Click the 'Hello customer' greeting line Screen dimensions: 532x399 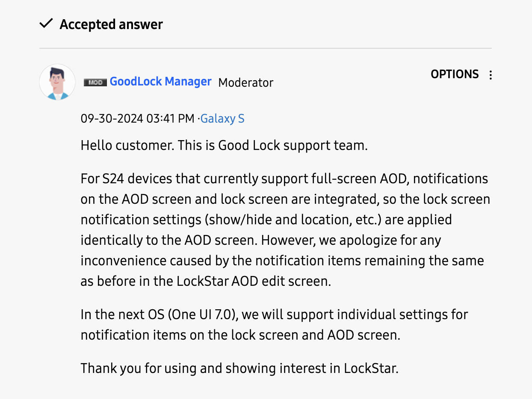[224, 146]
